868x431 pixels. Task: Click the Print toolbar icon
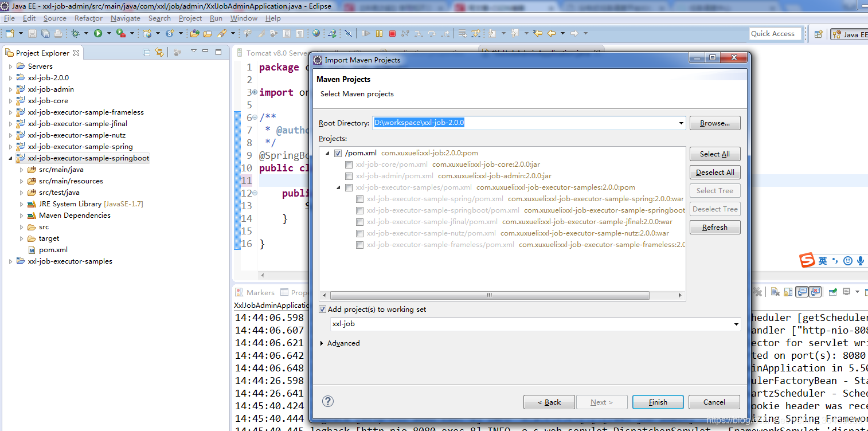[x=58, y=33]
